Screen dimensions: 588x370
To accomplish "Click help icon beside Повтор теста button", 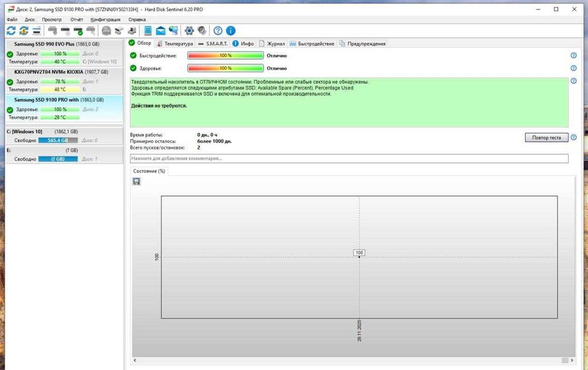I will [x=573, y=137].
